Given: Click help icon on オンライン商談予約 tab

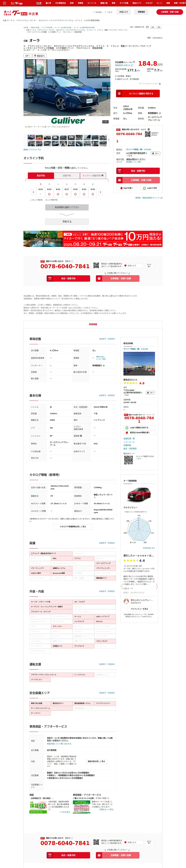Looking at the screenshot, I should [102, 176].
